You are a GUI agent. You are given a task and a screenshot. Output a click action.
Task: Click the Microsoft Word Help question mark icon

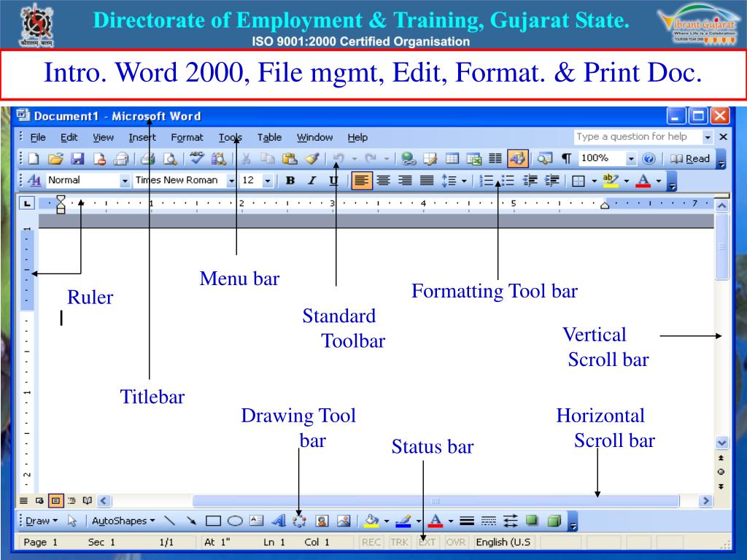coord(649,158)
